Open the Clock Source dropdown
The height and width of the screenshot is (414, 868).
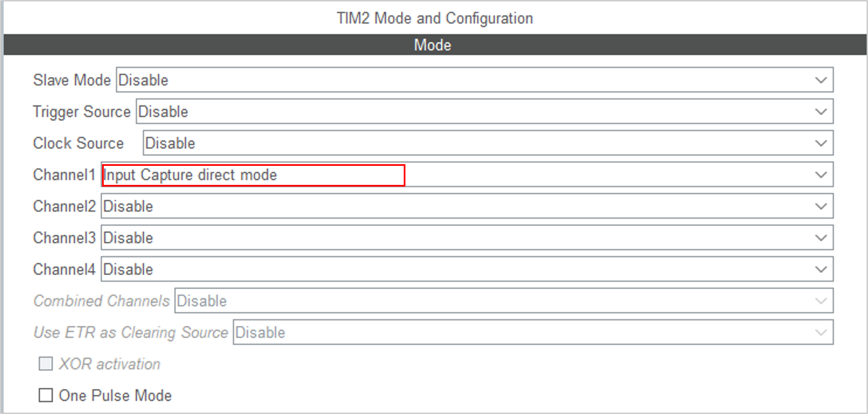(488, 143)
